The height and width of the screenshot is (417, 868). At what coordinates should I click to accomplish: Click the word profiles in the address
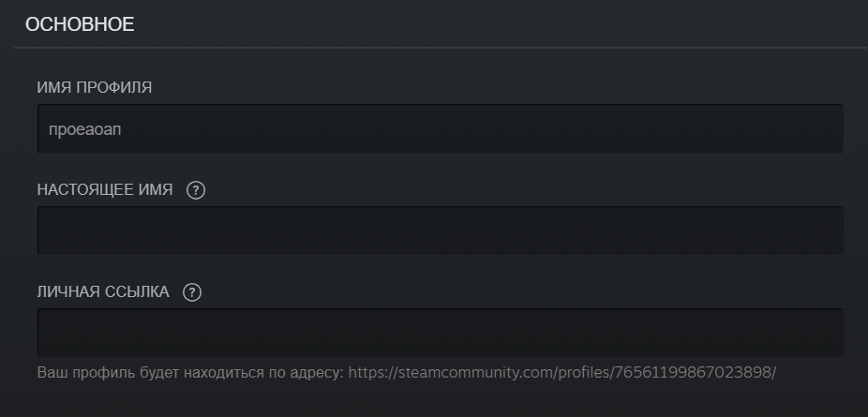tap(583, 372)
